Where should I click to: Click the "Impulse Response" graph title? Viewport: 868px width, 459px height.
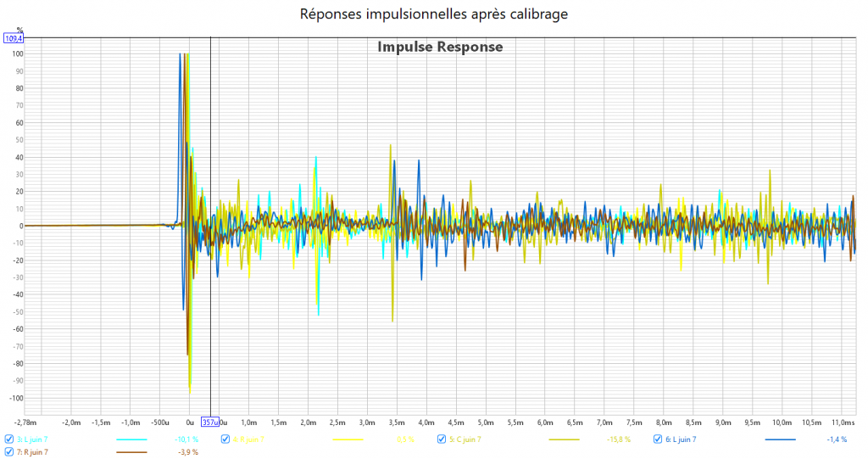pyautogui.click(x=440, y=48)
